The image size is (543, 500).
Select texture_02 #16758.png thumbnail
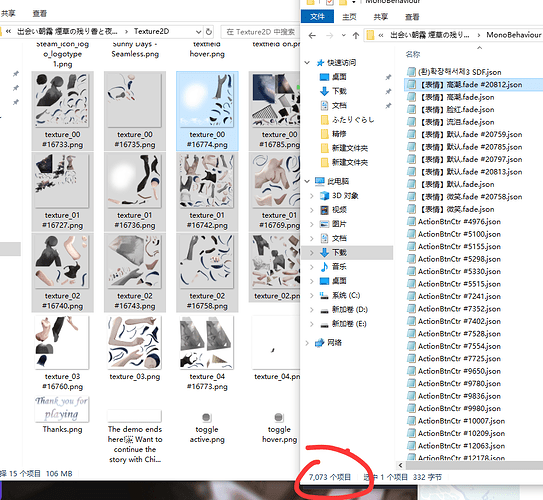tap(207, 272)
